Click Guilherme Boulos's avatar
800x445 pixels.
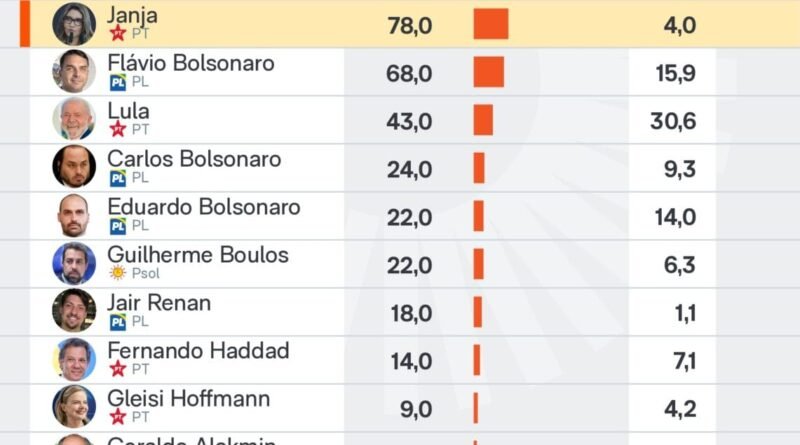pos(73,263)
